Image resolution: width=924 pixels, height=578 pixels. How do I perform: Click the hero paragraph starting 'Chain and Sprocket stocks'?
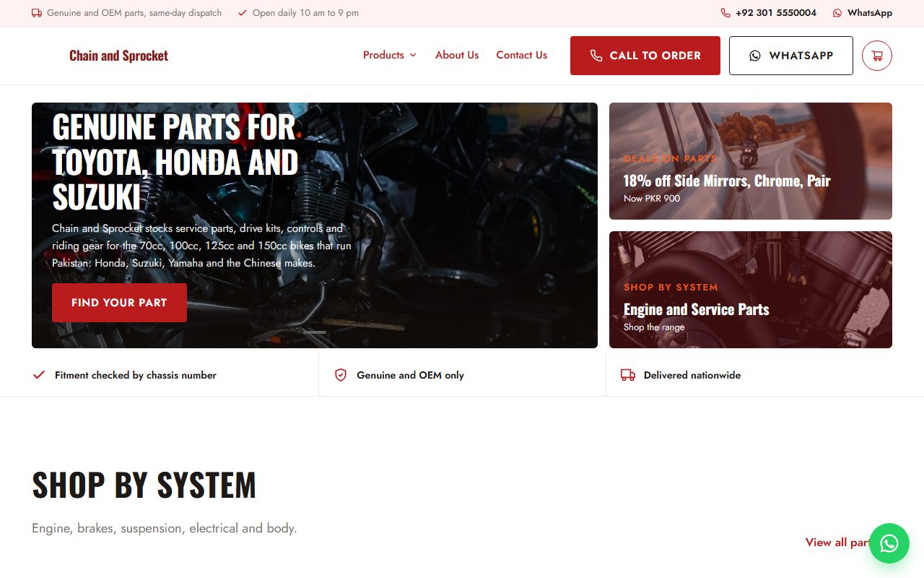[x=202, y=246]
